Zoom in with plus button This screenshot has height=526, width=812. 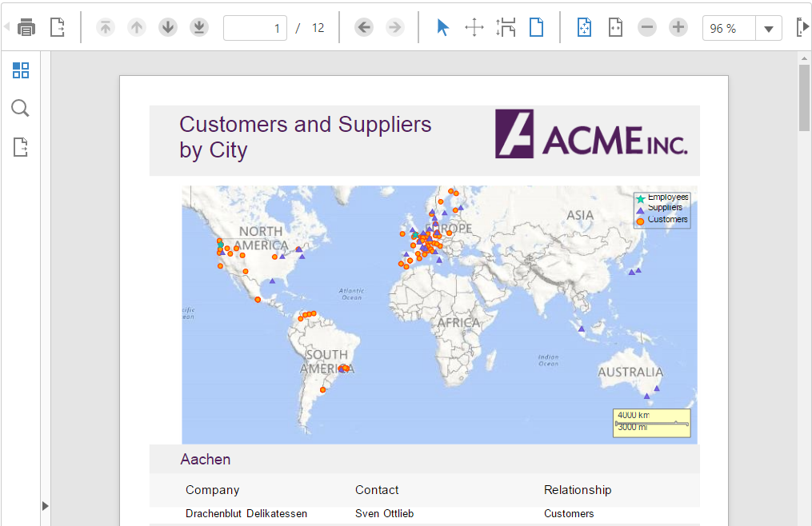[678, 27]
